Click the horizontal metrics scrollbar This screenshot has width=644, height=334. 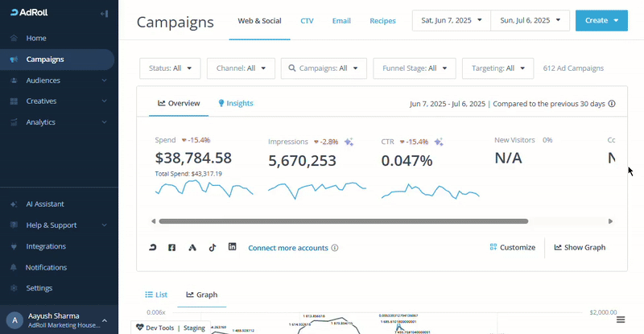(343, 221)
